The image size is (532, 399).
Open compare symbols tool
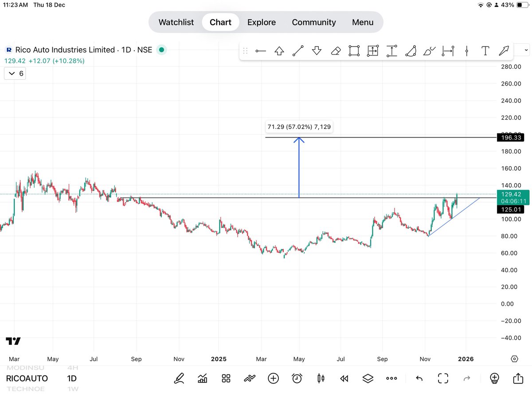(x=250, y=378)
